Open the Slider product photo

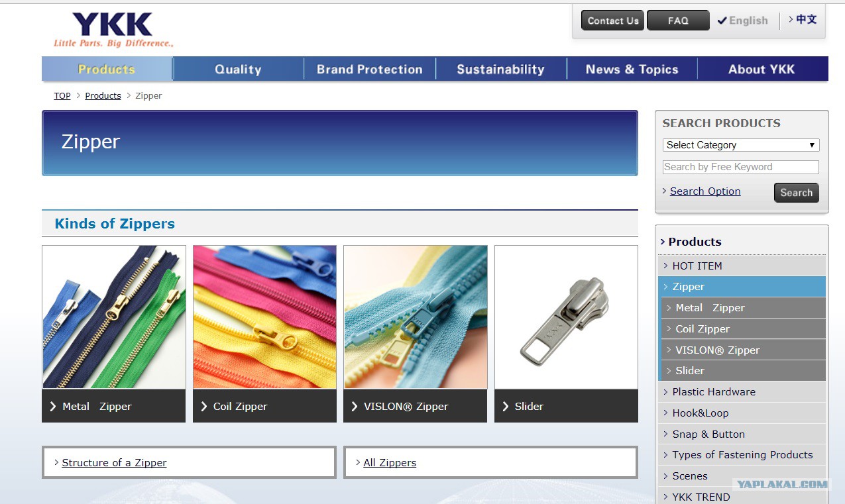[566, 317]
